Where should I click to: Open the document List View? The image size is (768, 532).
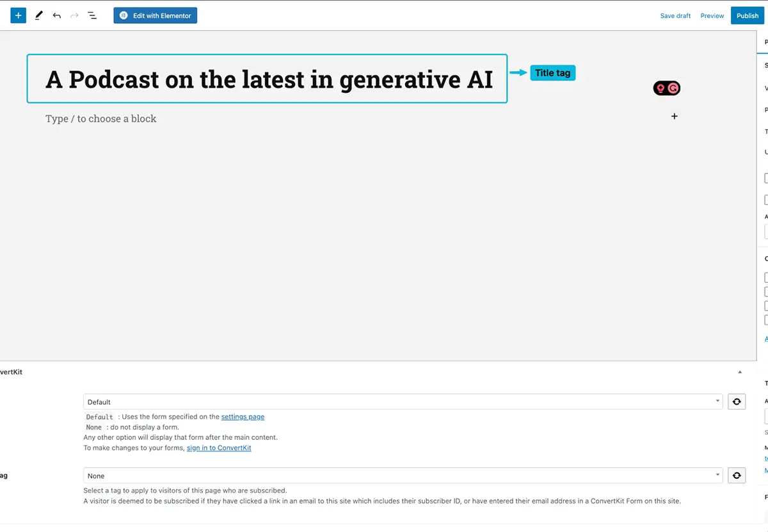pyautogui.click(x=92, y=15)
